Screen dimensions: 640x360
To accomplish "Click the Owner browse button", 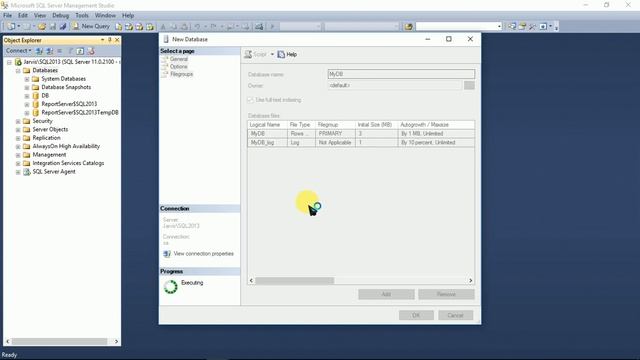I will pos(469,85).
